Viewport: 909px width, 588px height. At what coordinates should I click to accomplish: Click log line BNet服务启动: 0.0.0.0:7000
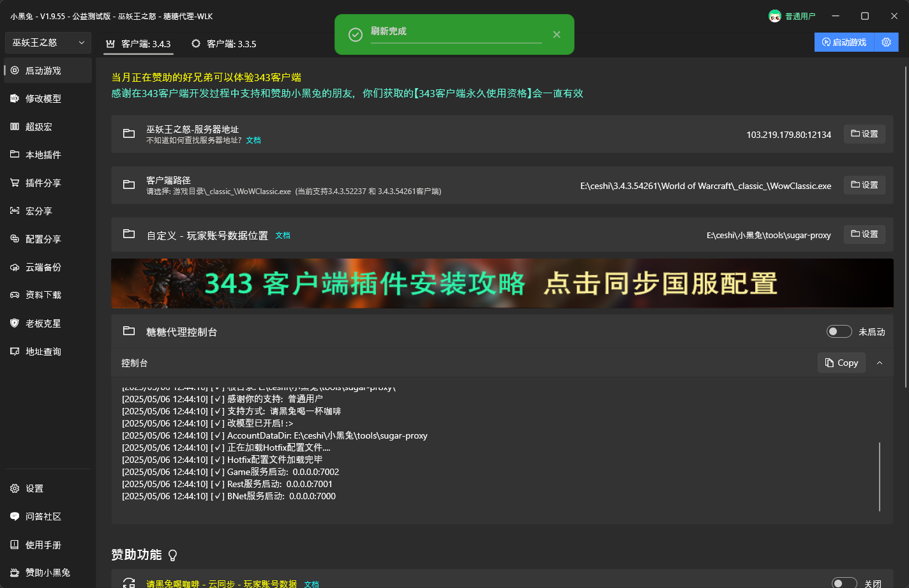point(229,496)
